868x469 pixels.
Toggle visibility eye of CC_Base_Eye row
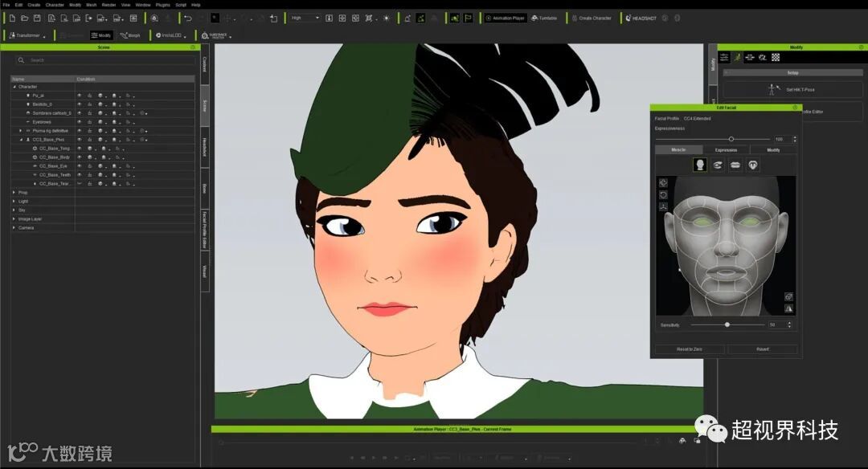tap(79, 166)
